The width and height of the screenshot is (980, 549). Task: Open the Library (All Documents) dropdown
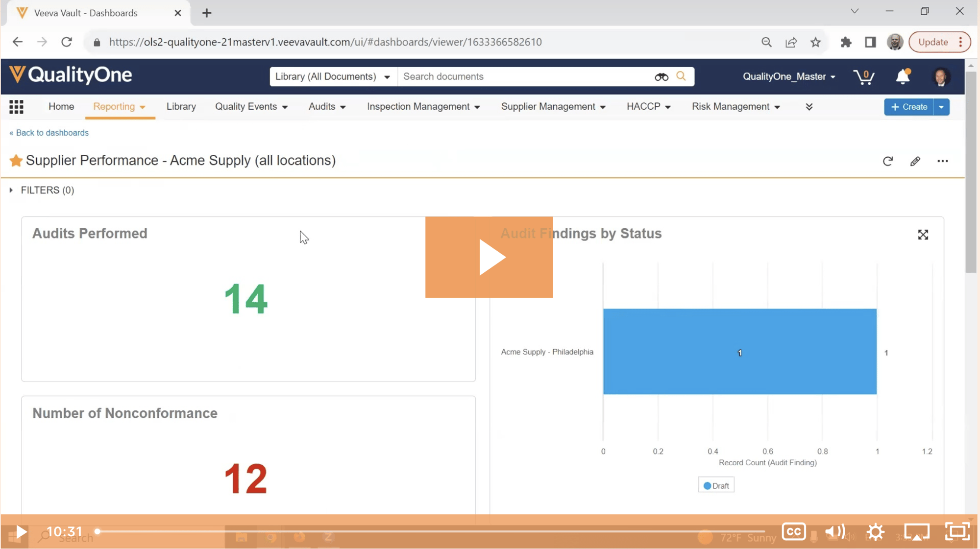[x=332, y=76]
